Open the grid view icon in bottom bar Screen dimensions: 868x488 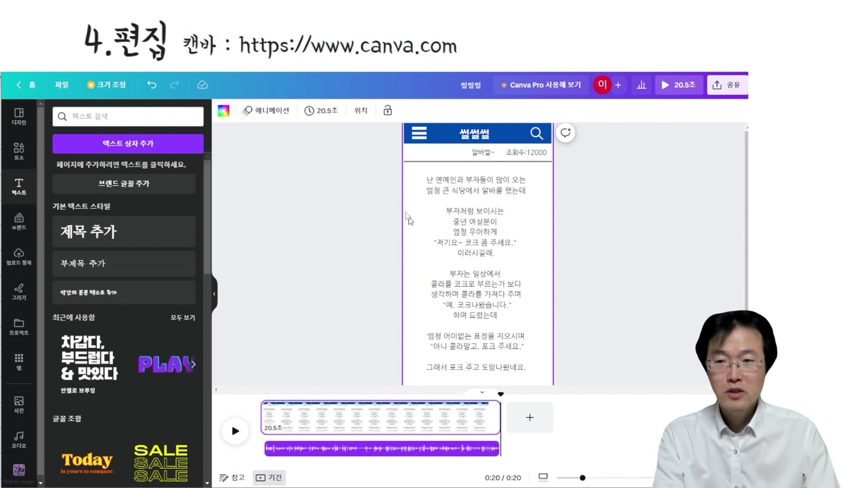(x=543, y=477)
